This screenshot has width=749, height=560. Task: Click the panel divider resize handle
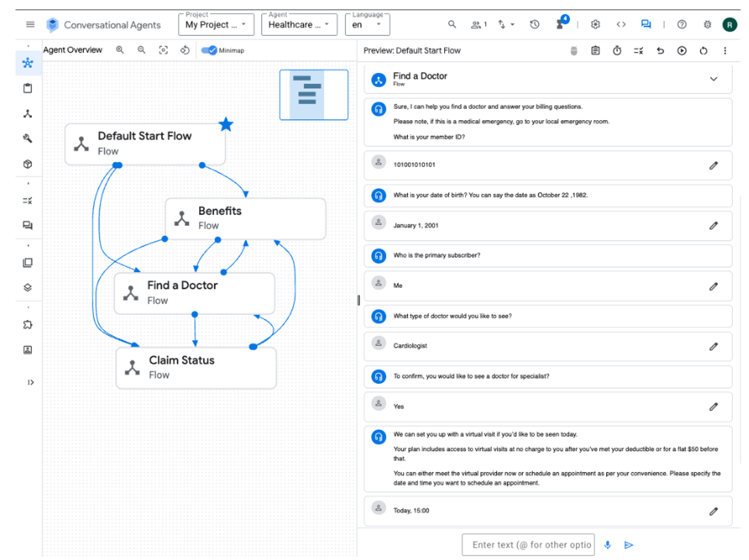click(x=358, y=300)
